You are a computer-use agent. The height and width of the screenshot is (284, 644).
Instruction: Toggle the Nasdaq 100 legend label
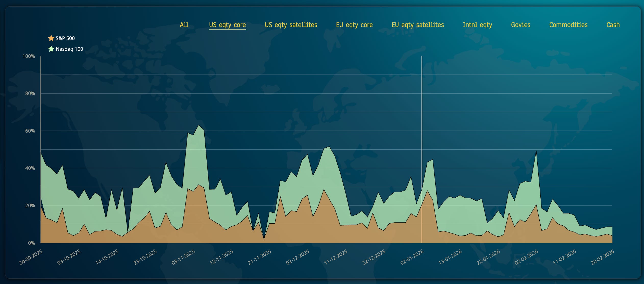point(69,49)
